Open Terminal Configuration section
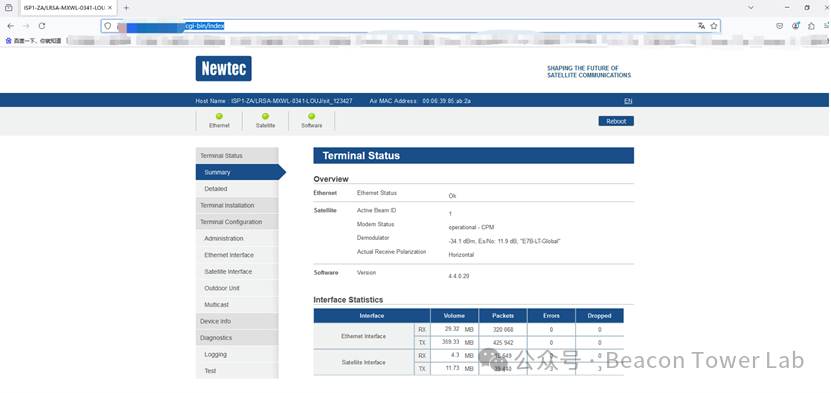 237,222
